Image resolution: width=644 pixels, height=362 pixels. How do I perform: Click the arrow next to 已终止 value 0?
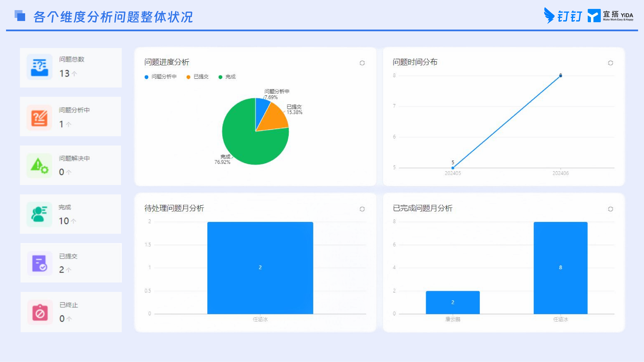point(69,319)
